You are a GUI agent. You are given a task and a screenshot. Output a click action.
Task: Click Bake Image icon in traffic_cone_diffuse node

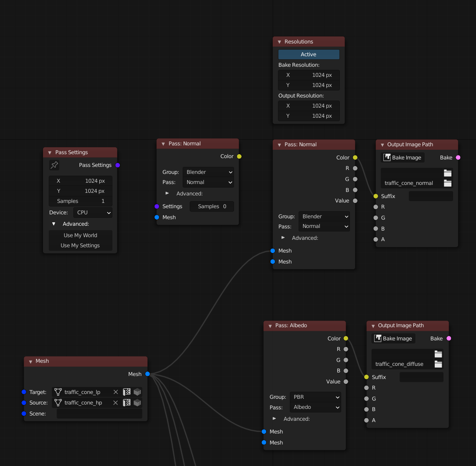point(378,338)
